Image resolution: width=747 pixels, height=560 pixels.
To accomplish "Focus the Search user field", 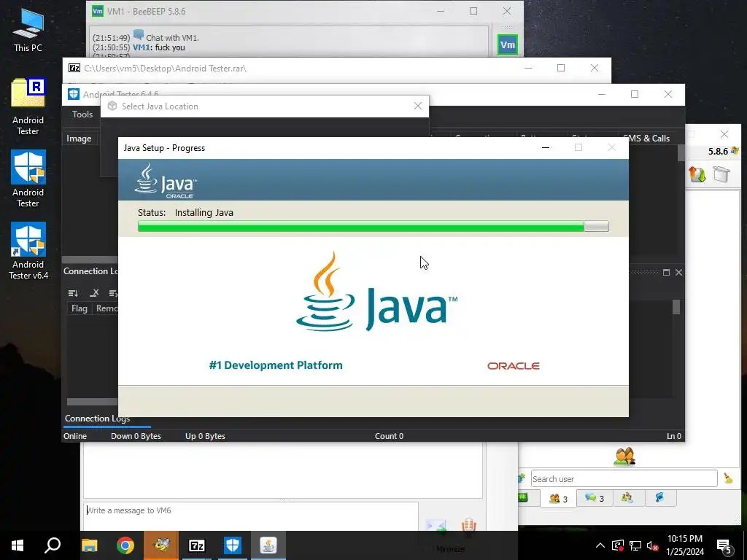I will coord(624,478).
